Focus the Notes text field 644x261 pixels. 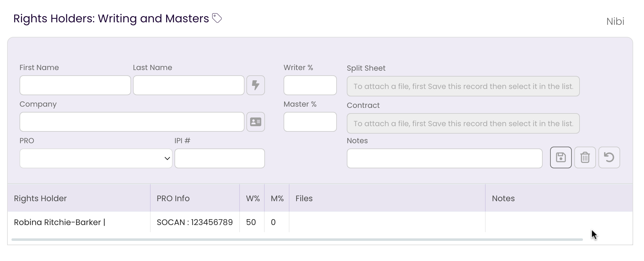[x=445, y=158]
